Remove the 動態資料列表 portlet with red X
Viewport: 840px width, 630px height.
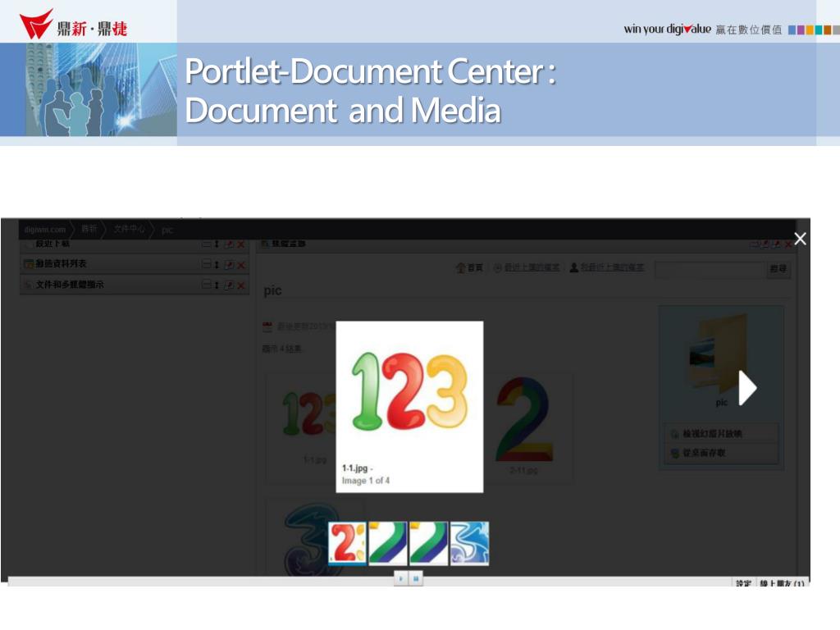241,265
